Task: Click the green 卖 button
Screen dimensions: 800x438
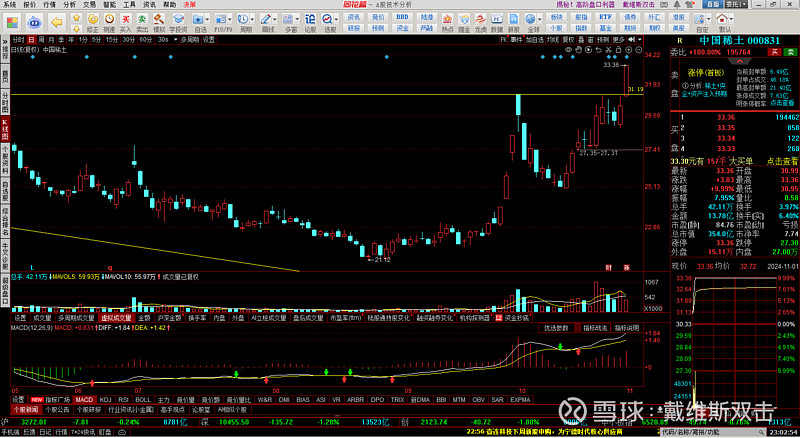Action: [x=790, y=52]
